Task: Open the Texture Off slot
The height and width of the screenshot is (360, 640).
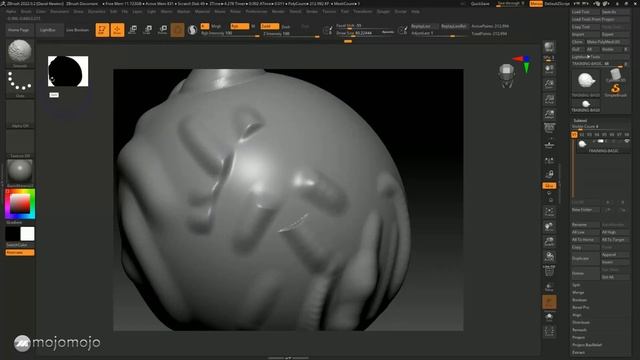Action: click(20, 144)
